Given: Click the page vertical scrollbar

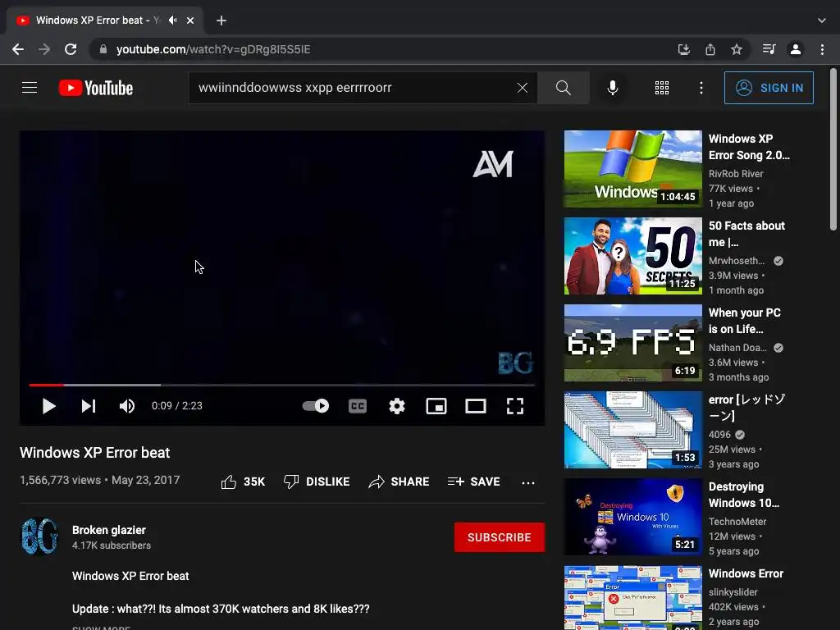Looking at the screenshot, I should tap(833, 149).
